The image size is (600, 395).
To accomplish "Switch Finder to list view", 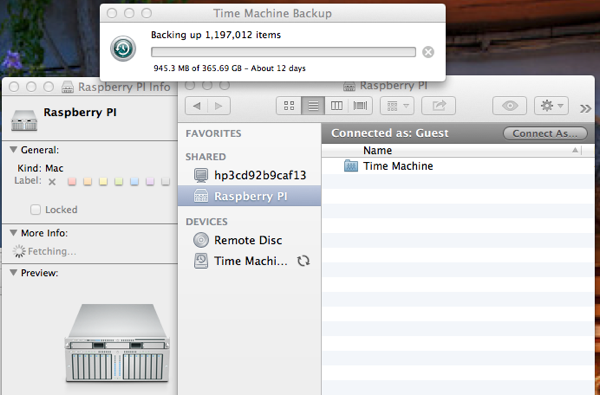I will point(313,106).
